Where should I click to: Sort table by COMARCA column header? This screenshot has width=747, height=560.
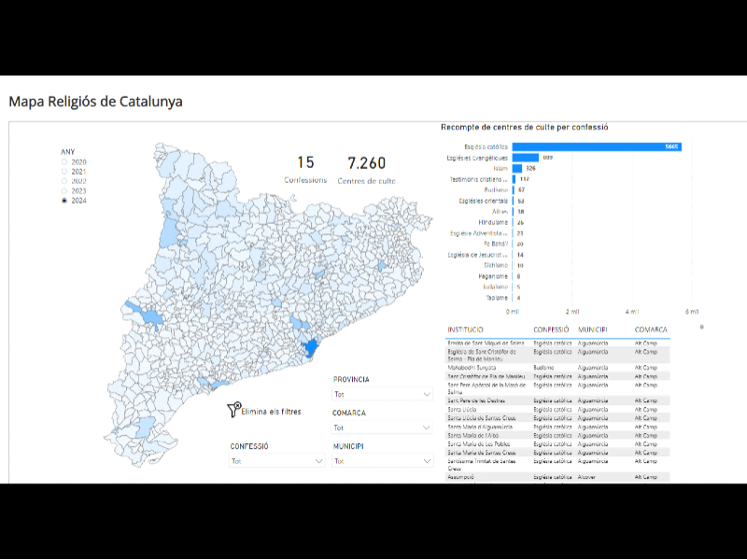coord(651,330)
